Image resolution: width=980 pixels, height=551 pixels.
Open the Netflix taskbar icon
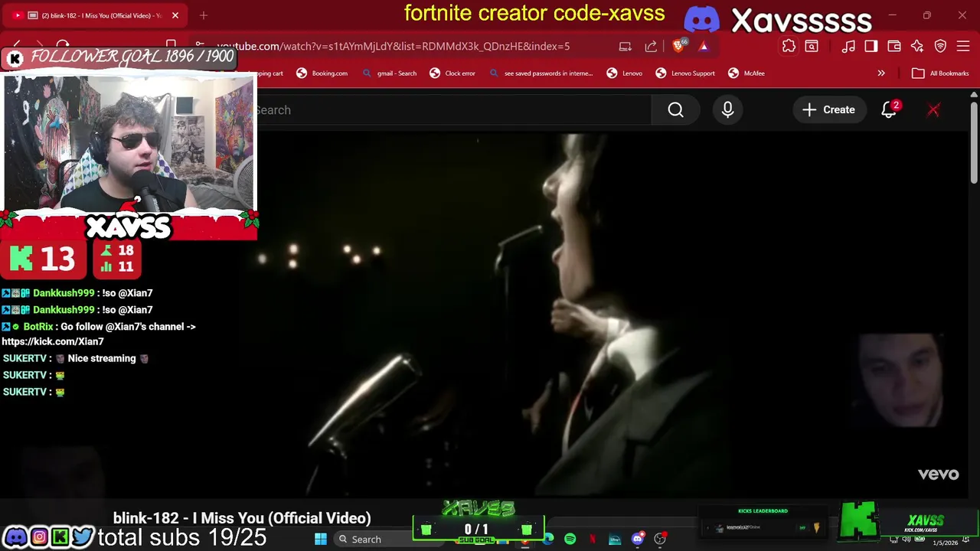click(x=592, y=540)
